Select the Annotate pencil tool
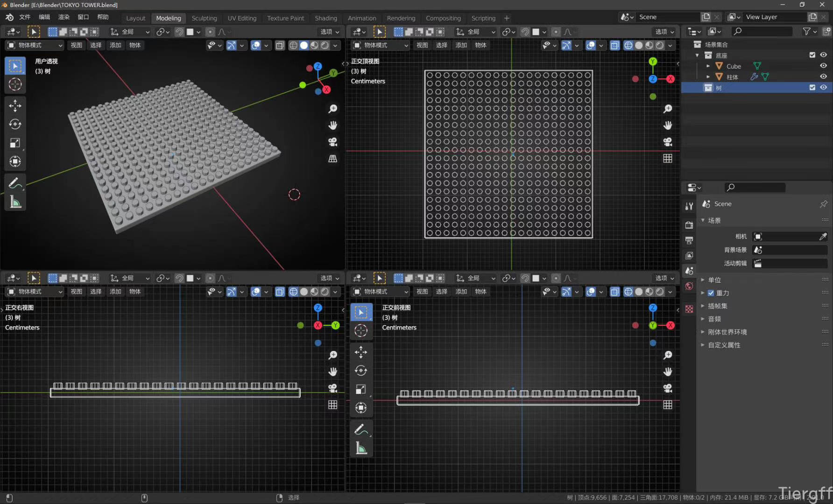833x504 pixels. (x=15, y=183)
